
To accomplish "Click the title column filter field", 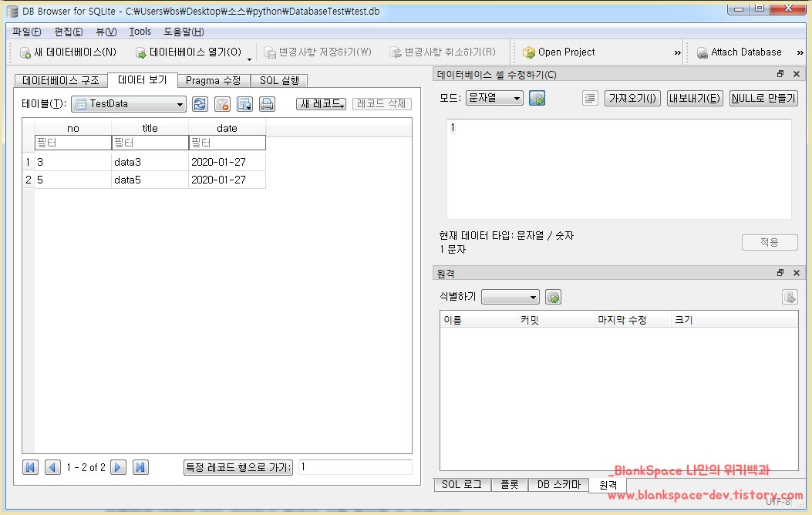I will point(150,143).
